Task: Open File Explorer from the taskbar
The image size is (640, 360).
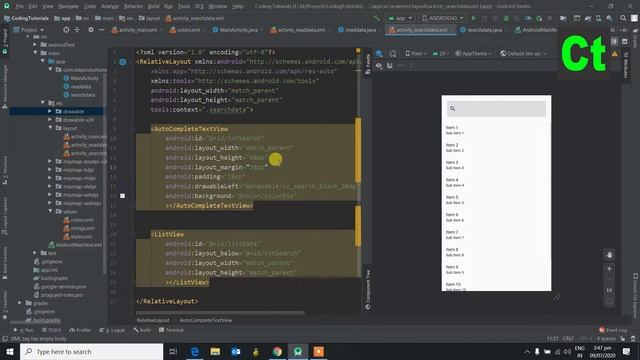Action: pyautogui.click(x=215, y=351)
